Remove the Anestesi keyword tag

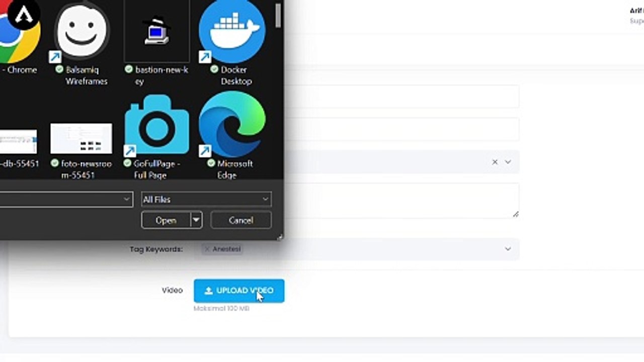(x=207, y=249)
